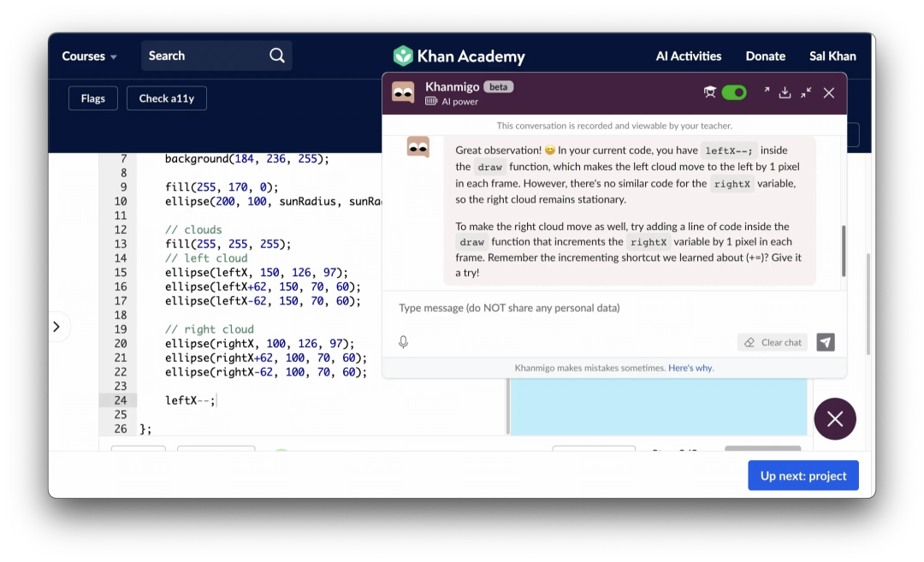Clear the Khanmigo chat
This screenshot has height=562, width=924.
coord(773,342)
